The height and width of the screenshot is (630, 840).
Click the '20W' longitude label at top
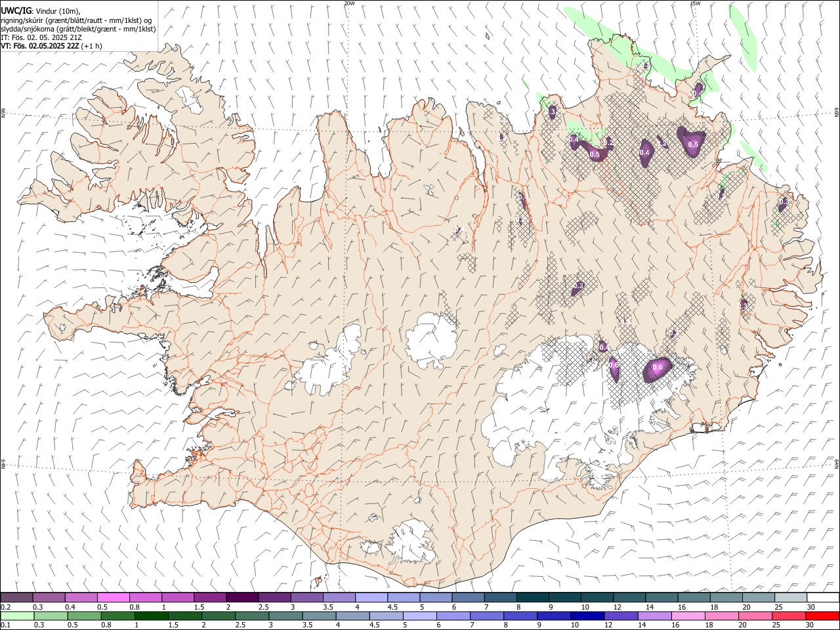click(x=349, y=3)
